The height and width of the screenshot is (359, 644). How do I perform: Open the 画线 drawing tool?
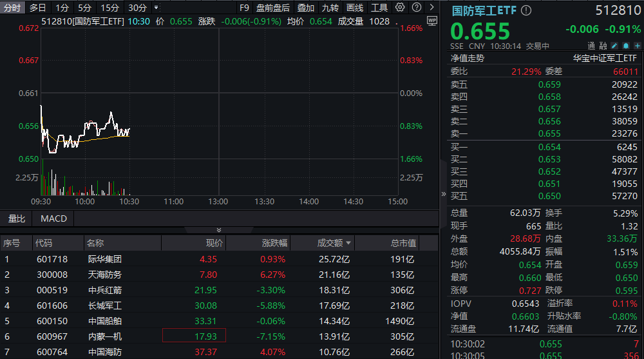click(x=355, y=7)
